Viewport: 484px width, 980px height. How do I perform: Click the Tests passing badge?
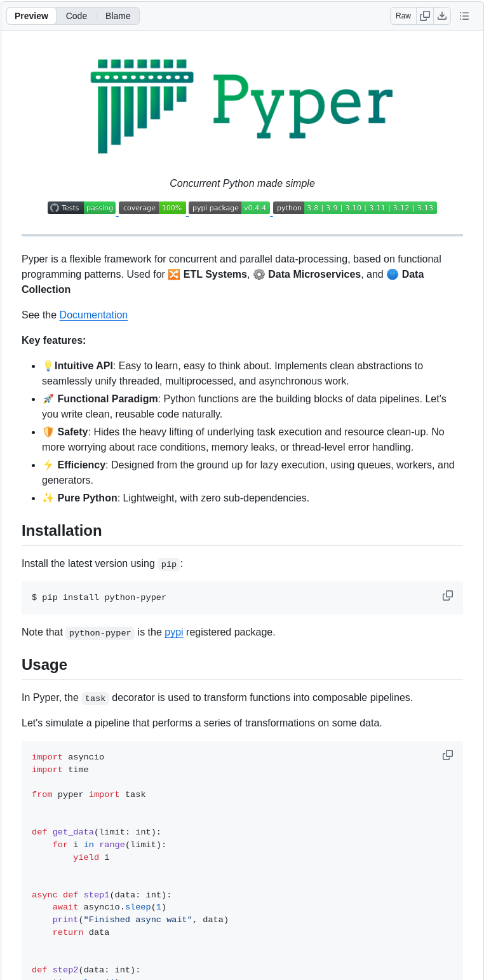point(81,208)
